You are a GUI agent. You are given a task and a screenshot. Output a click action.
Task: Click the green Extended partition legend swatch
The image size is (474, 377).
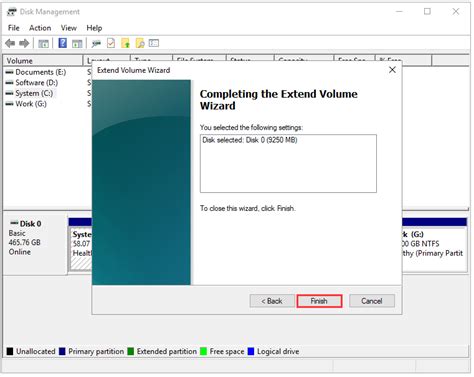[x=131, y=351]
